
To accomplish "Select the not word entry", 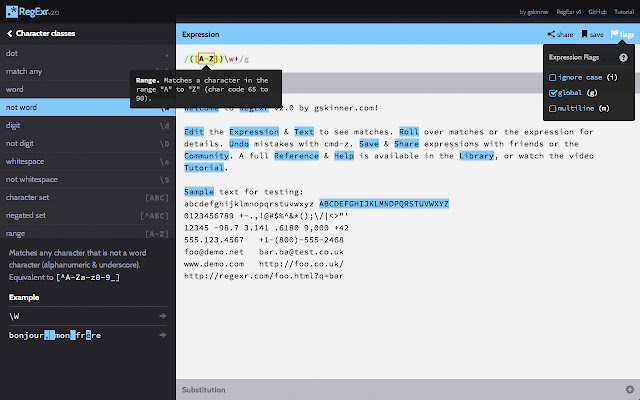I will coord(87,107).
